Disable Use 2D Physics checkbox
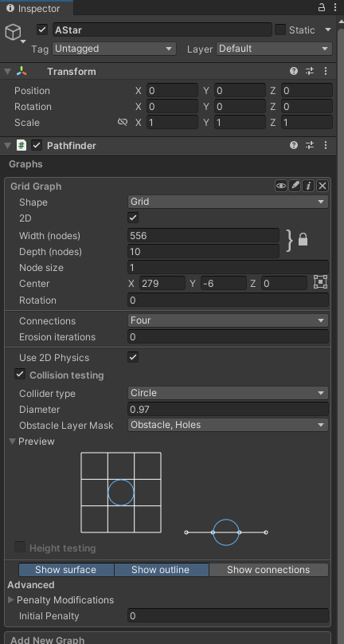The image size is (344, 644). [133, 357]
